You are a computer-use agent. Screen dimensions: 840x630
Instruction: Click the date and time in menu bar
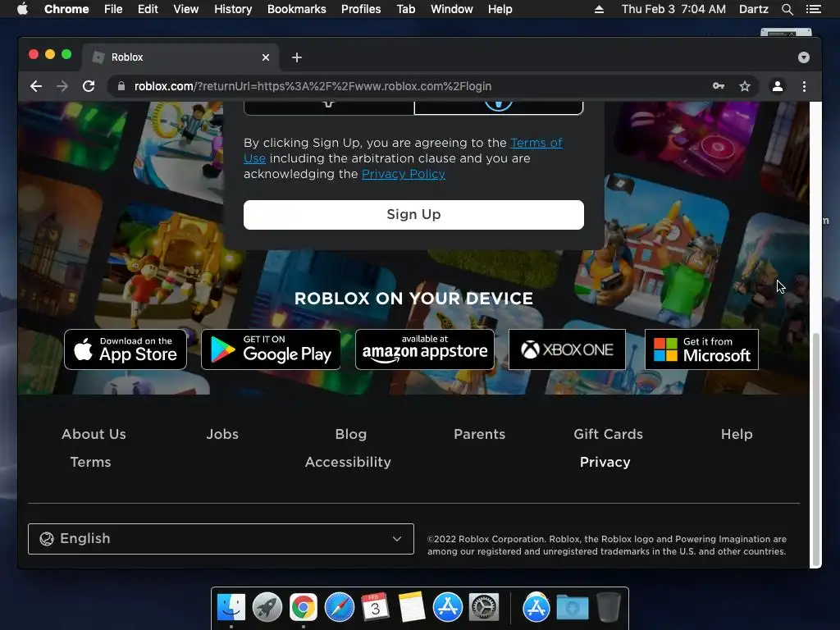point(673,9)
